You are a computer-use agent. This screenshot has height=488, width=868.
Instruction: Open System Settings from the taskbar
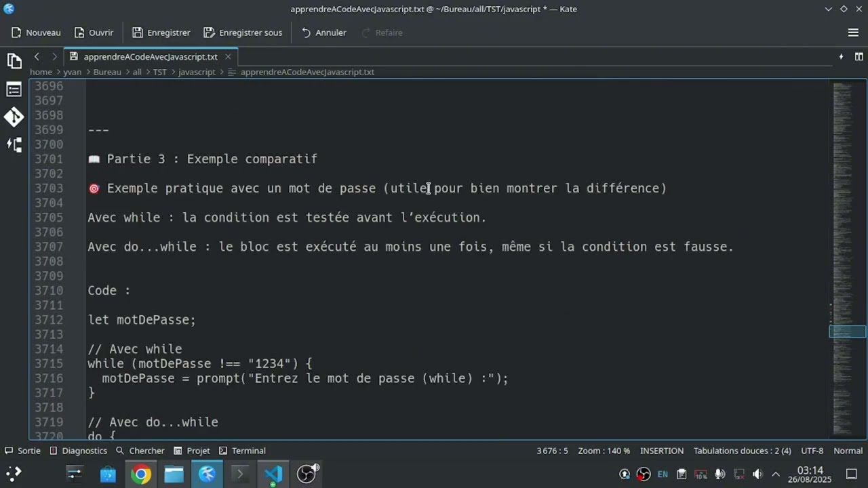pos(75,474)
